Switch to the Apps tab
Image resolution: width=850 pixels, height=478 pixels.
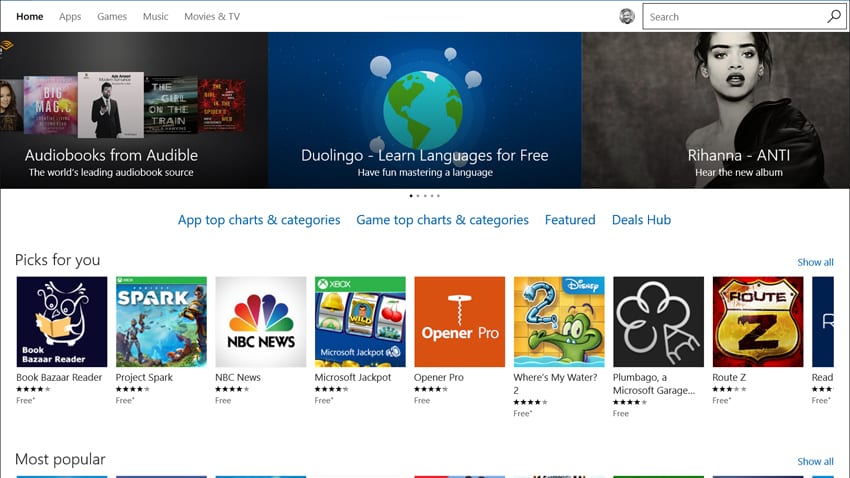pos(70,16)
